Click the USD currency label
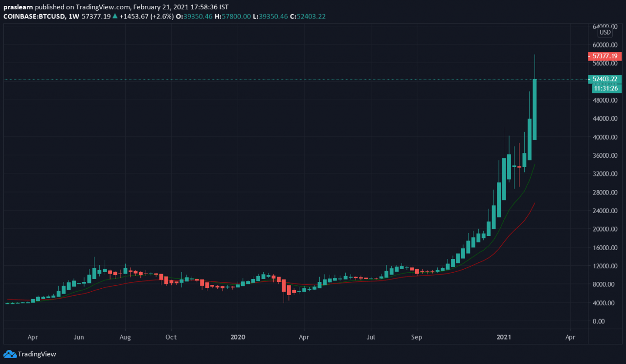This screenshot has height=364, width=626. pyautogui.click(x=605, y=32)
